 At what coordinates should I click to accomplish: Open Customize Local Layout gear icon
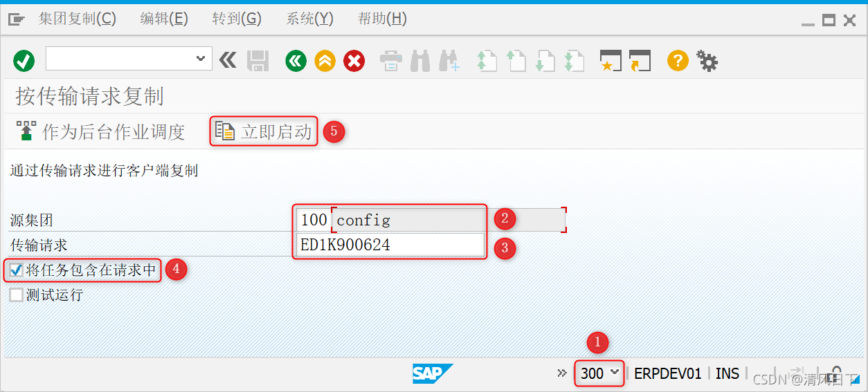click(707, 61)
